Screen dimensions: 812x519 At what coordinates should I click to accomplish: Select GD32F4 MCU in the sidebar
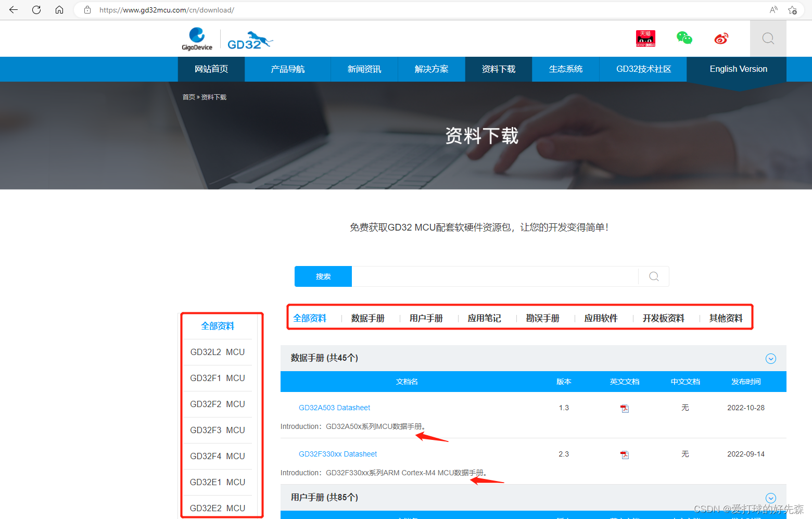click(x=218, y=456)
